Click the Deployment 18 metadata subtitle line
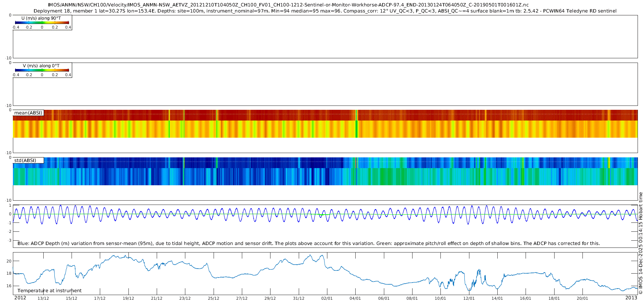The height and width of the screenshot is (304, 644). tap(325, 11)
